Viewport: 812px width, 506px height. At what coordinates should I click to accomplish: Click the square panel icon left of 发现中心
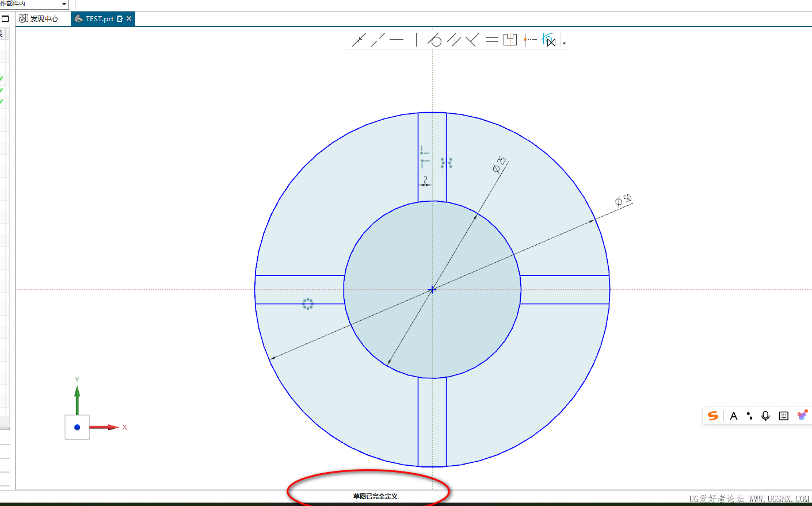[x=5, y=18]
